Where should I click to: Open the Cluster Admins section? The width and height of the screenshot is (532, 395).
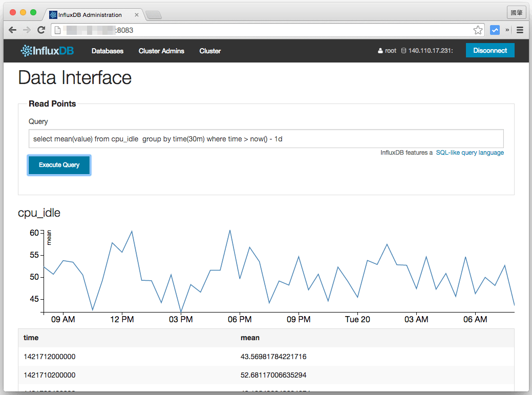point(161,51)
